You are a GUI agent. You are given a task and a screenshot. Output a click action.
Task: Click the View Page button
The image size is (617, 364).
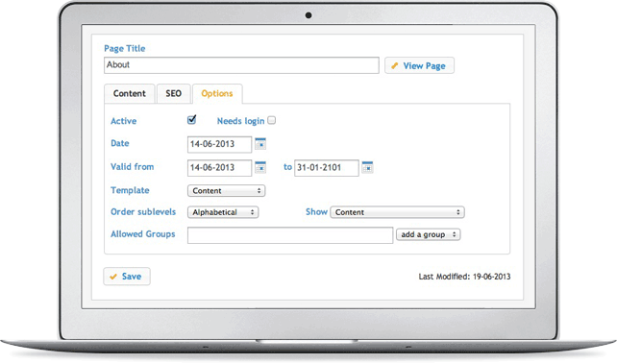tap(419, 65)
